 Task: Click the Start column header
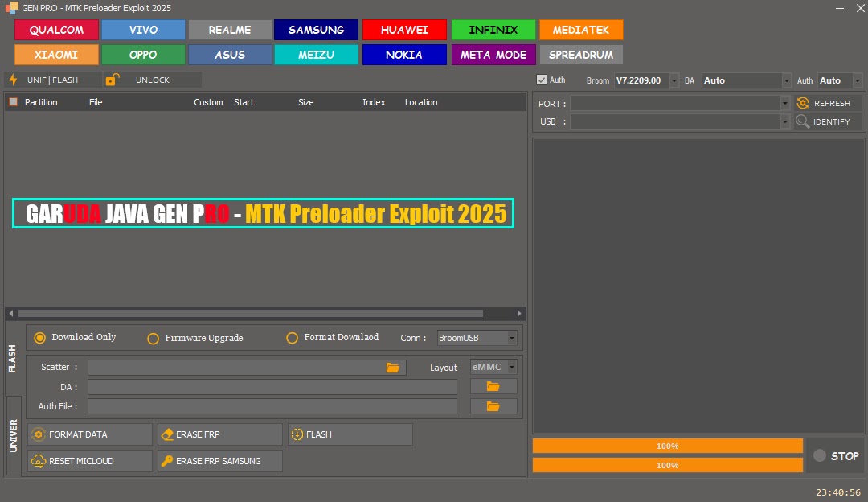(x=244, y=102)
